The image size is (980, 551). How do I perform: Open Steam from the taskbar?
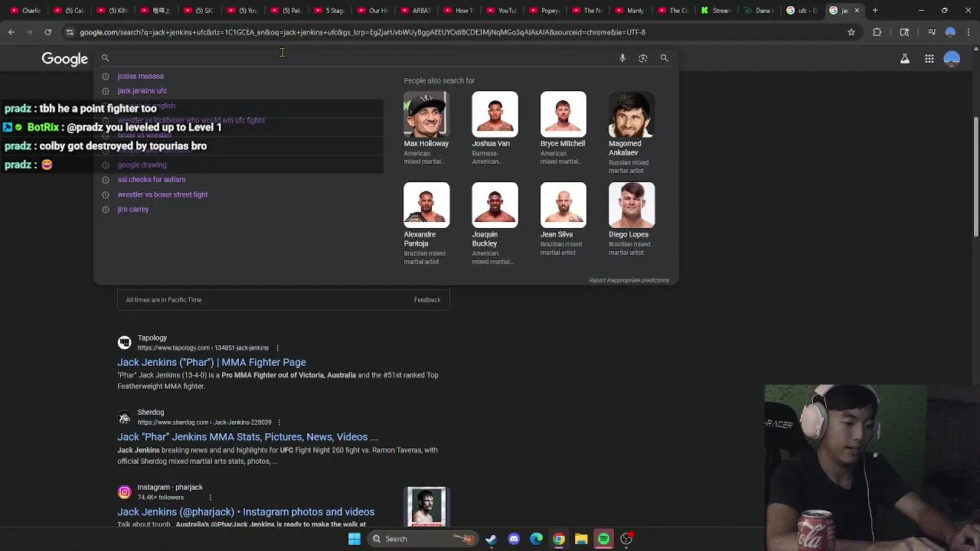click(491, 539)
